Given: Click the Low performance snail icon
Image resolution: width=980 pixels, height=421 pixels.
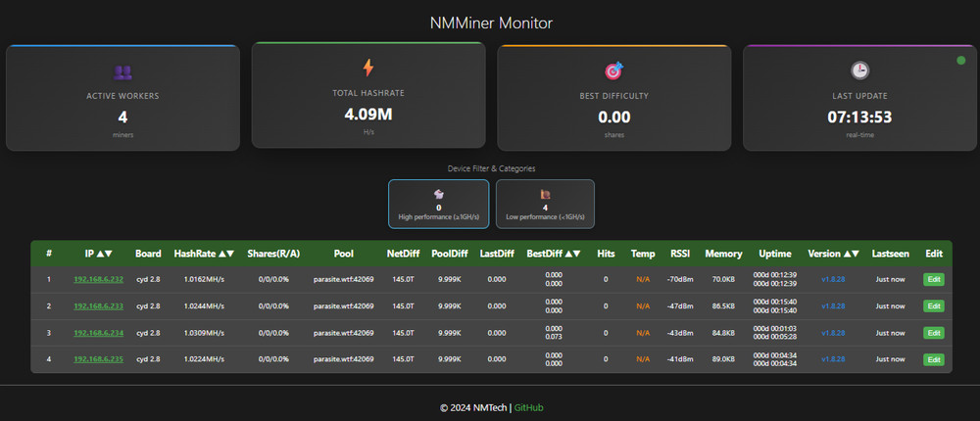Looking at the screenshot, I should click(545, 194).
